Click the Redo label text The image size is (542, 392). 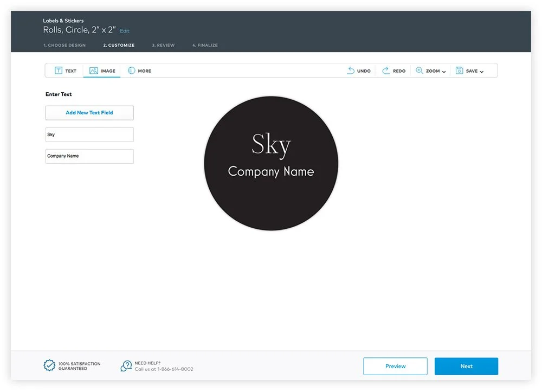click(x=399, y=71)
